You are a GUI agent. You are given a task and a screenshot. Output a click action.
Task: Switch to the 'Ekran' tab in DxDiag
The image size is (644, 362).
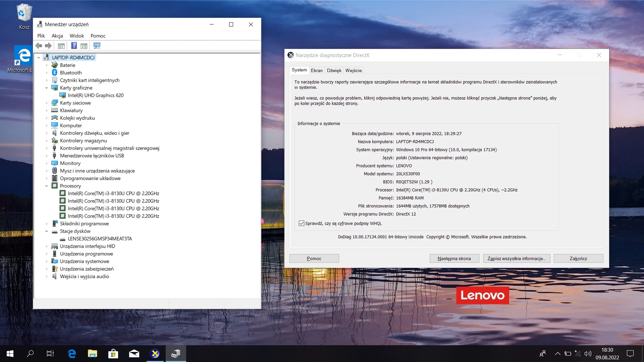click(x=317, y=70)
